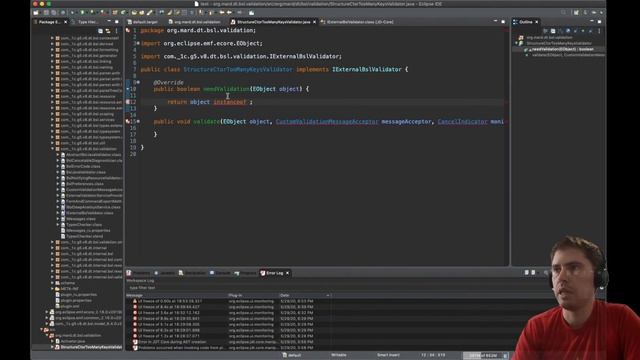This screenshot has width=640, height=360.
Task: Select TypesChecker.xtend in Package Explorer
Action: click(84, 236)
